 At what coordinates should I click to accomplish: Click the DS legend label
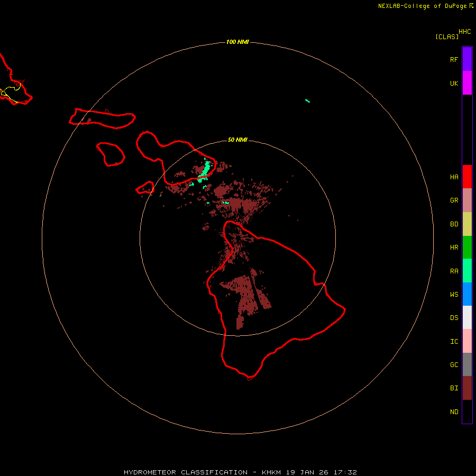pos(454,318)
